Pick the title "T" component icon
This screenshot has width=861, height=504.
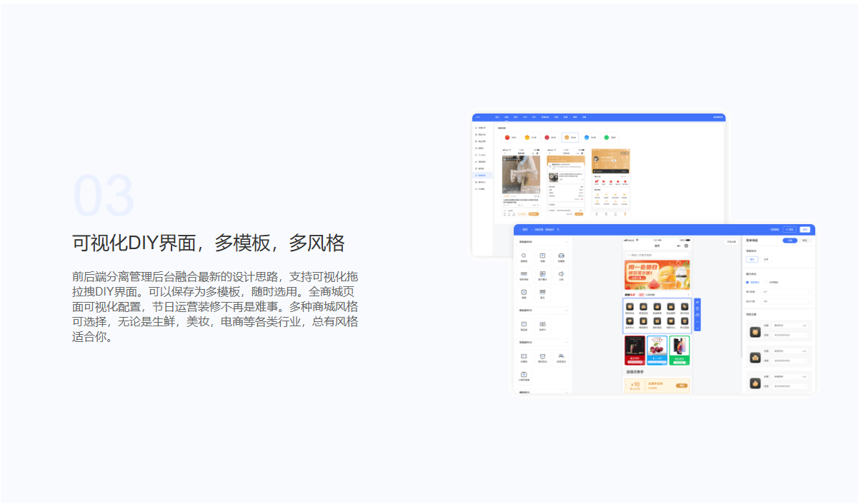pyautogui.click(x=542, y=256)
